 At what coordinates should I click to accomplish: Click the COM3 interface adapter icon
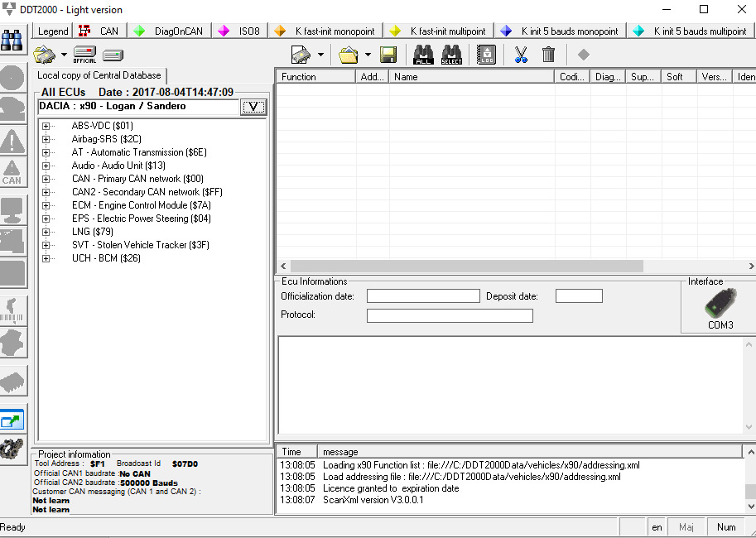click(720, 303)
